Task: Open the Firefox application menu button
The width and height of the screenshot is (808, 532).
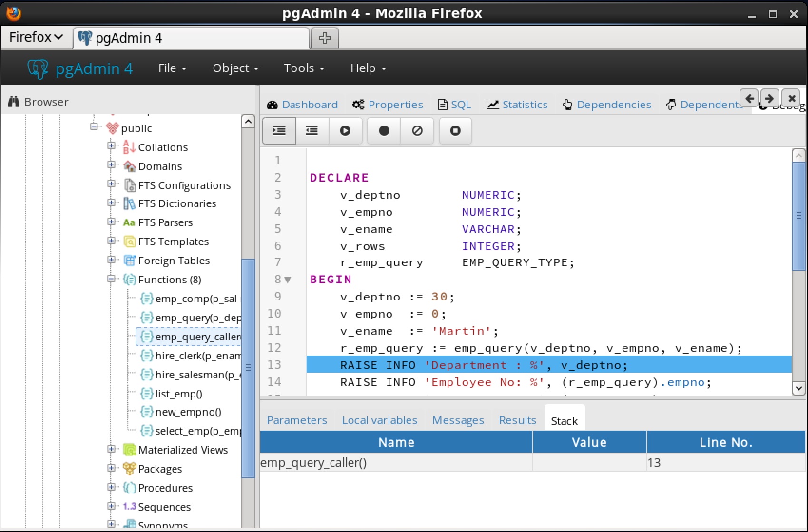Action: pos(36,37)
